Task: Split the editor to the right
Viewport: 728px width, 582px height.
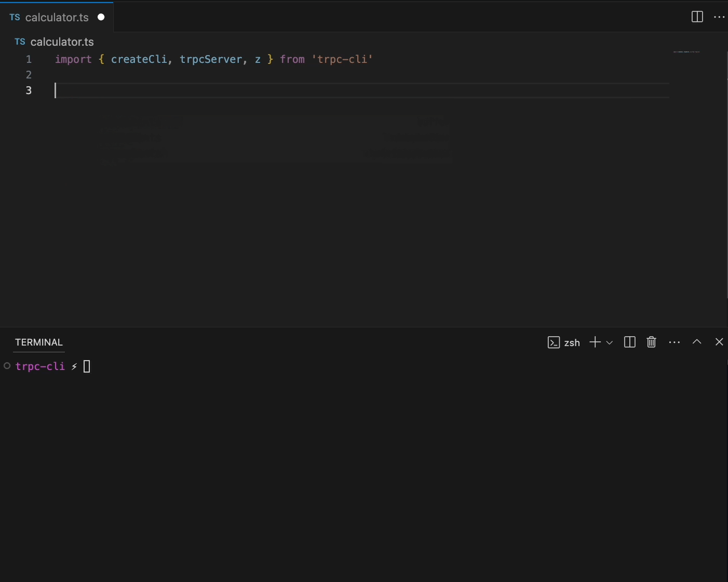Action: pos(697,17)
